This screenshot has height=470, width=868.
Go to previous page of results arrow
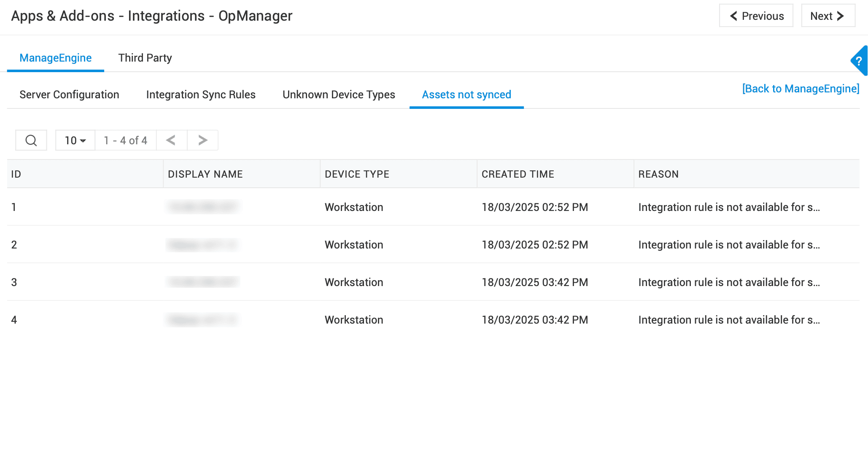(171, 140)
